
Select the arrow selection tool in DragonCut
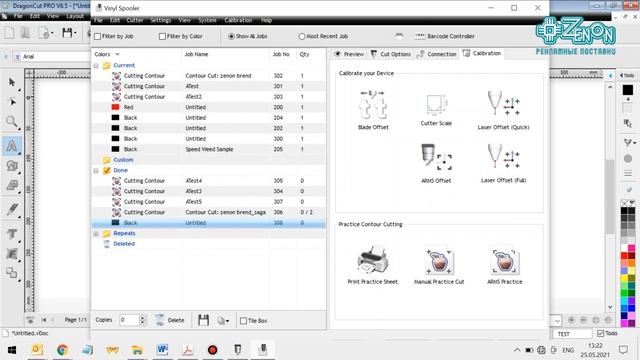click(12, 83)
